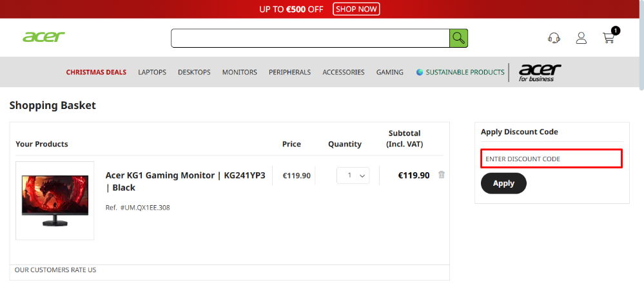Open the Christmas Deals menu
The image size is (644, 298).
tap(96, 72)
